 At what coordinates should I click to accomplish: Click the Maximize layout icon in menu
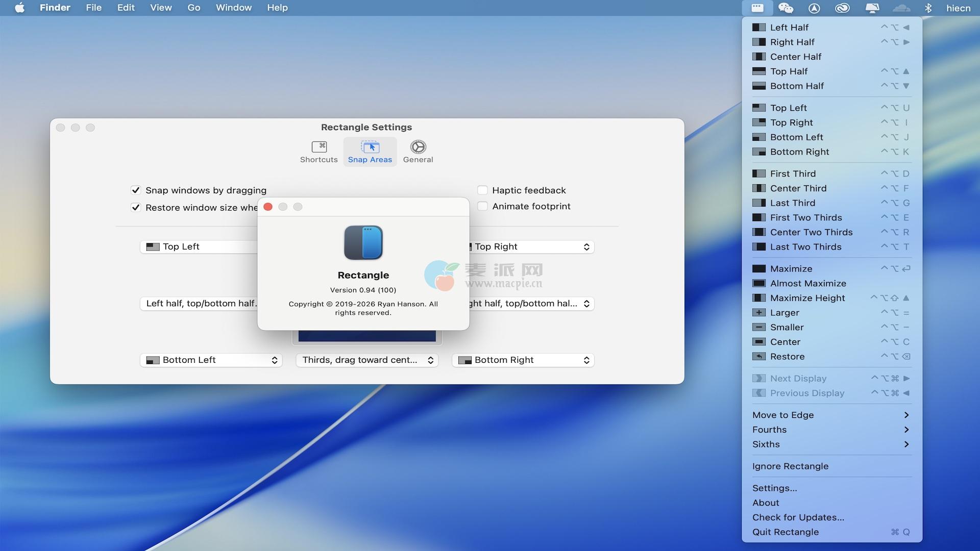(759, 269)
